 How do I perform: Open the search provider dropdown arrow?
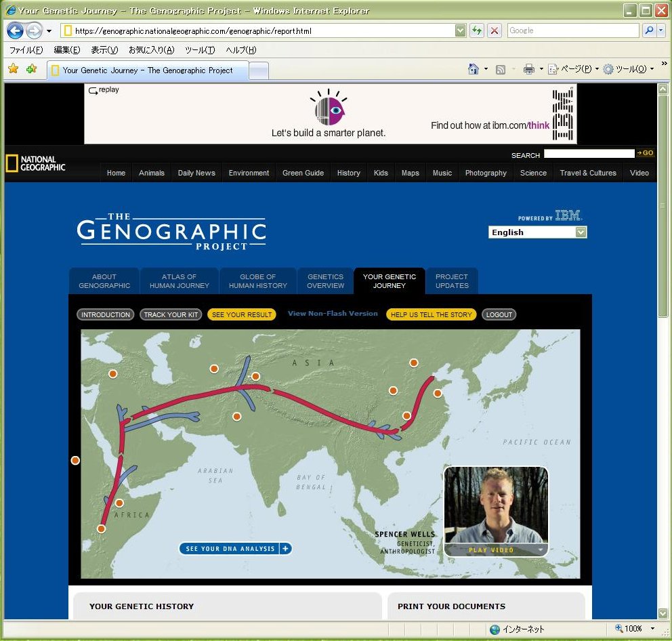coord(660,30)
